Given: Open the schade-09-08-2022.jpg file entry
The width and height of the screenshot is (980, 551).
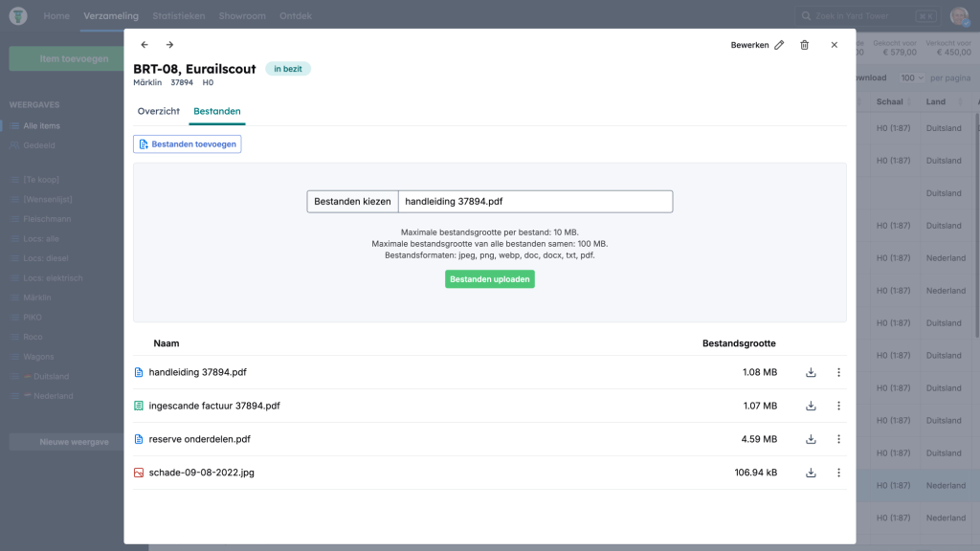Looking at the screenshot, I should tap(201, 473).
